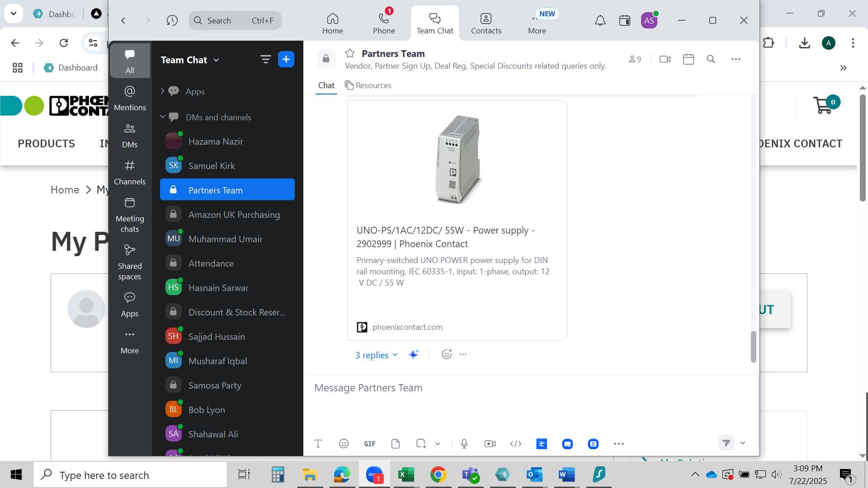The image size is (868, 488).
Task: Expand the Apps section
Action: pos(162,91)
